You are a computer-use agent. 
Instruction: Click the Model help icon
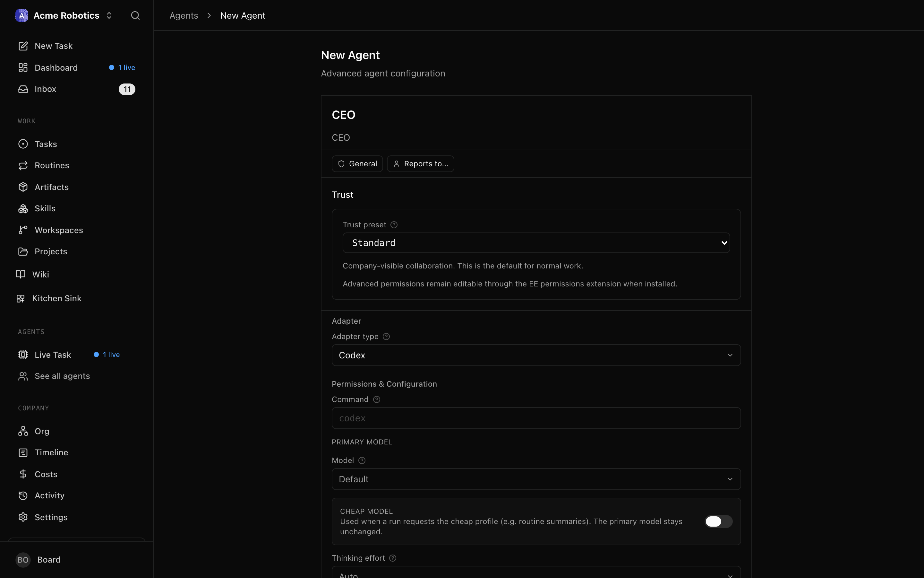click(362, 461)
